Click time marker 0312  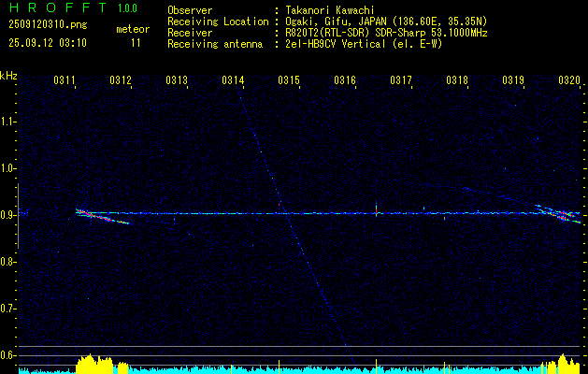pos(121,80)
